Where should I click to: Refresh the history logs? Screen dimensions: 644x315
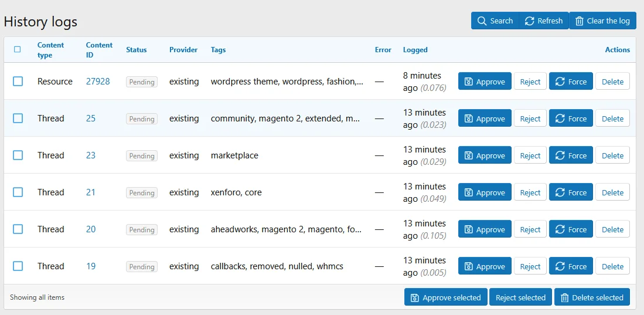point(544,21)
